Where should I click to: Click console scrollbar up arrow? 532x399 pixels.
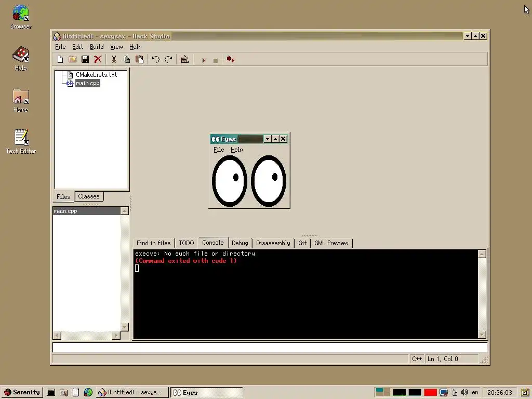[x=482, y=254]
